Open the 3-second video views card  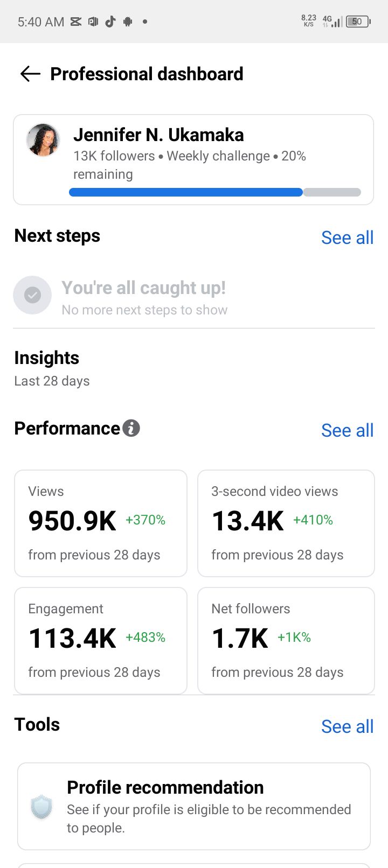pos(286,523)
